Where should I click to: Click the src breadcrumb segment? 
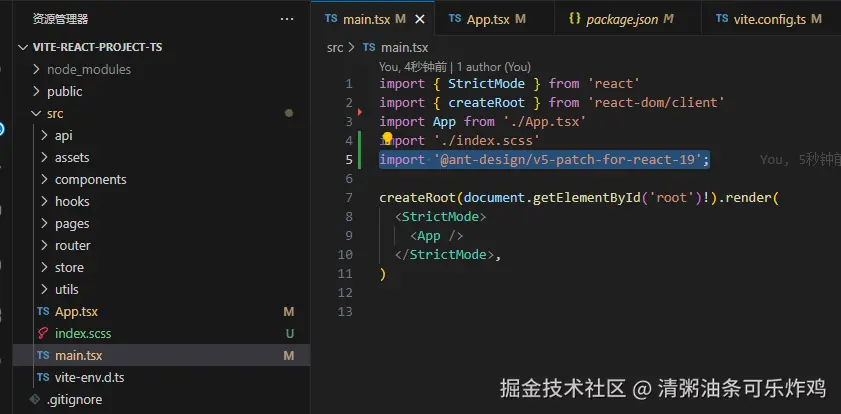(335, 47)
